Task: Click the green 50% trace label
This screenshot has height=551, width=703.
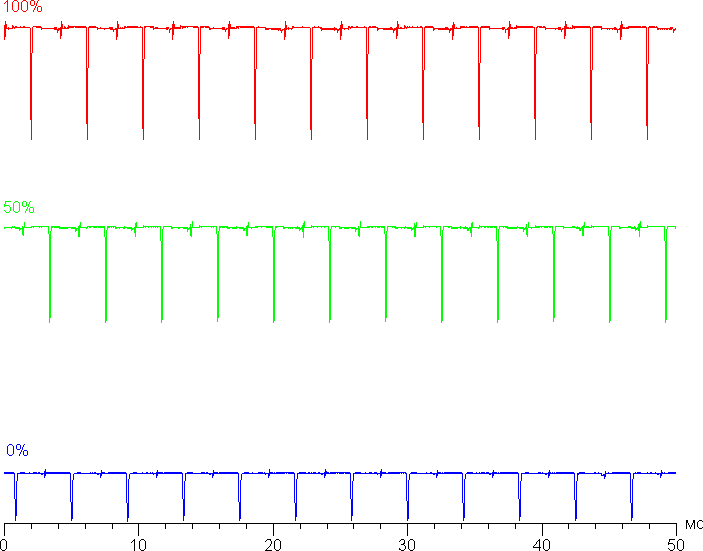Action: (x=19, y=207)
